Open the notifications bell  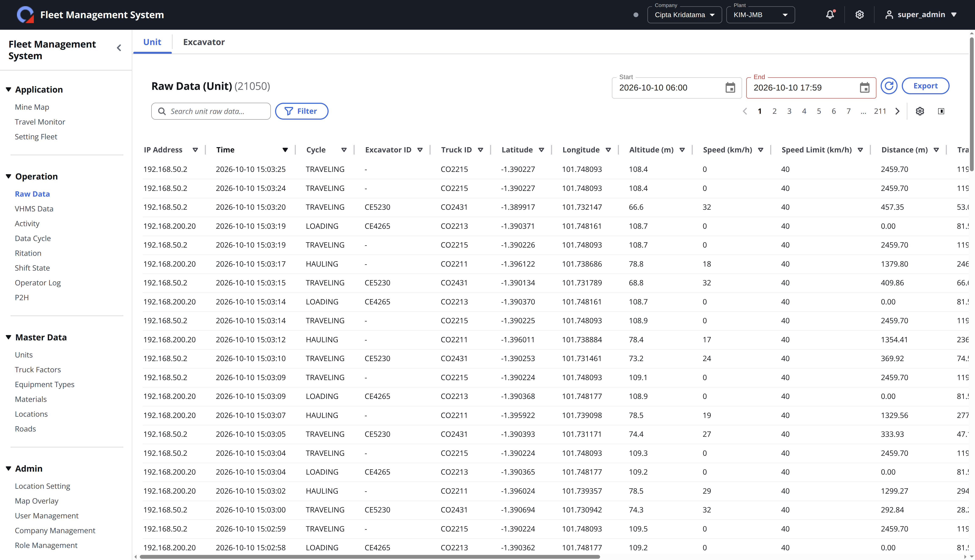click(830, 15)
